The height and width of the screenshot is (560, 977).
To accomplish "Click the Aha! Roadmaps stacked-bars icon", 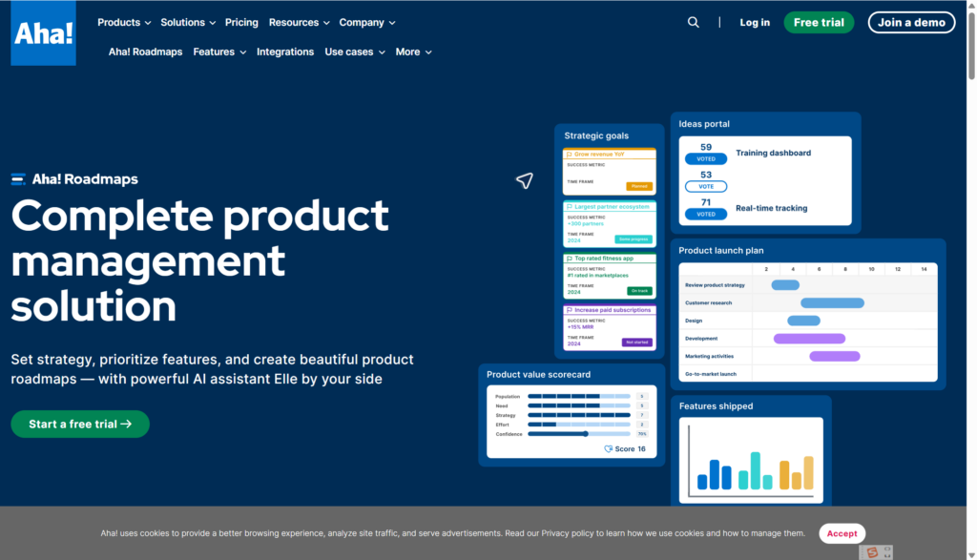I will [18, 179].
